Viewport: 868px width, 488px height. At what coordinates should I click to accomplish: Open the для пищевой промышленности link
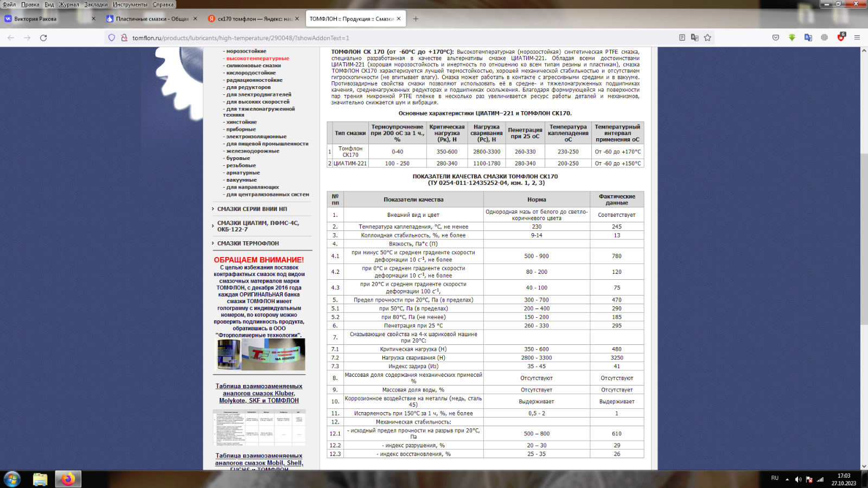pyautogui.click(x=267, y=144)
